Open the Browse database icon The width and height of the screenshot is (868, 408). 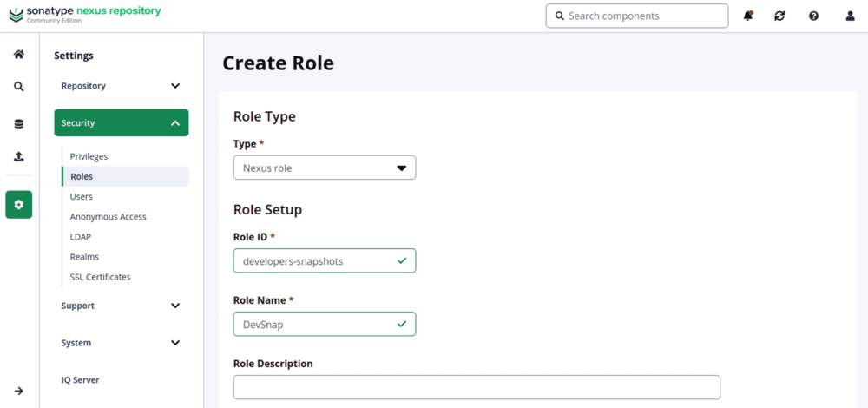(19, 124)
